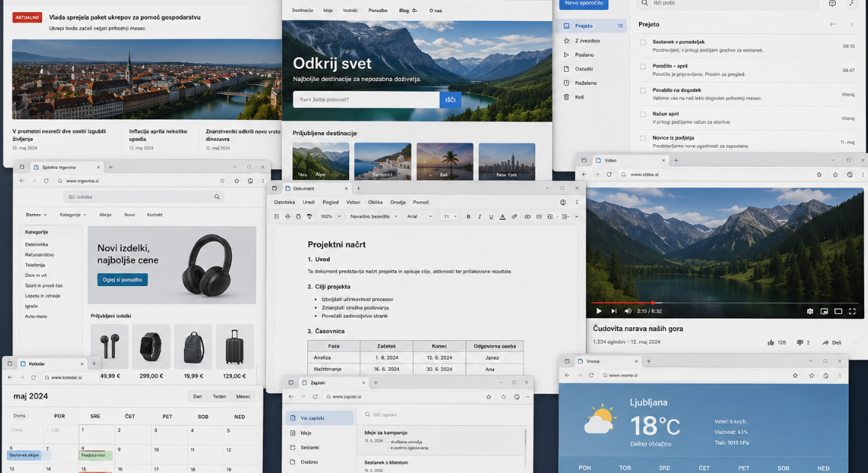Open Santorini destination thumbnail
This screenshot has width=868, height=473.
tap(382, 161)
